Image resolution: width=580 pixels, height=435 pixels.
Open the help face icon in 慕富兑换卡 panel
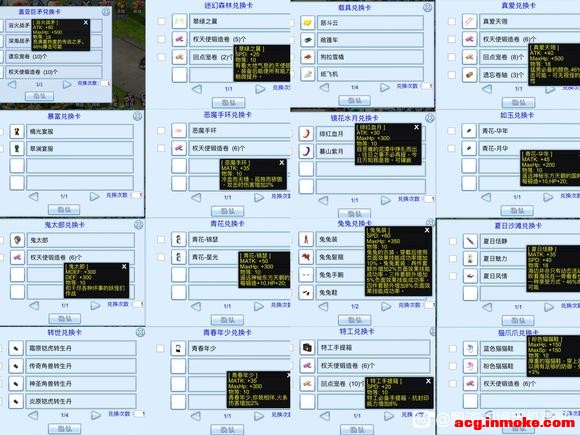tap(137, 117)
